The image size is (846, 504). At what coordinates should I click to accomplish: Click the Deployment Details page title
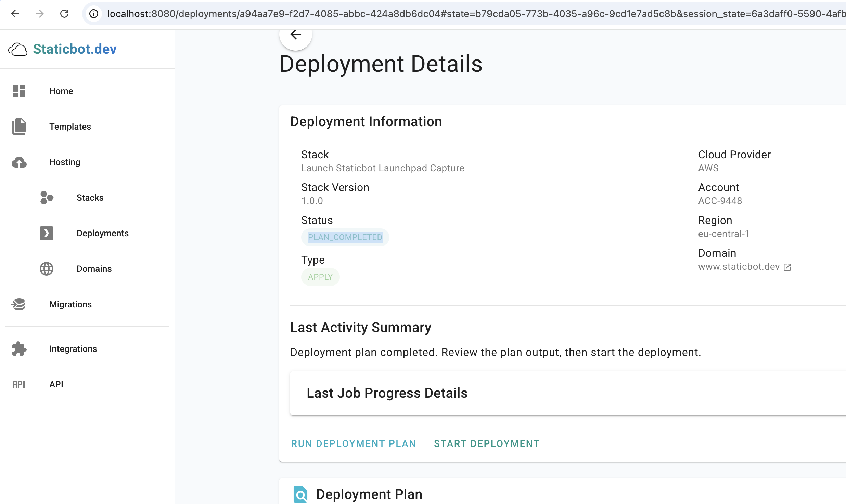(381, 64)
